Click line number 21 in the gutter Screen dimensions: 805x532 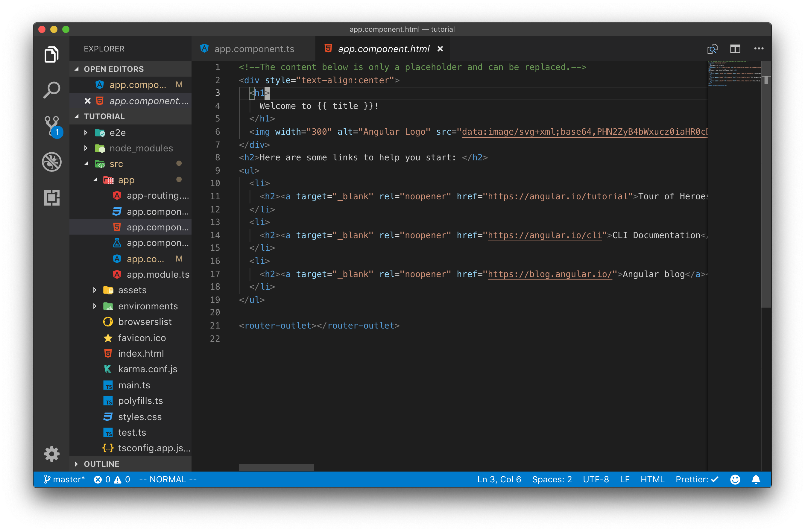[x=215, y=325]
